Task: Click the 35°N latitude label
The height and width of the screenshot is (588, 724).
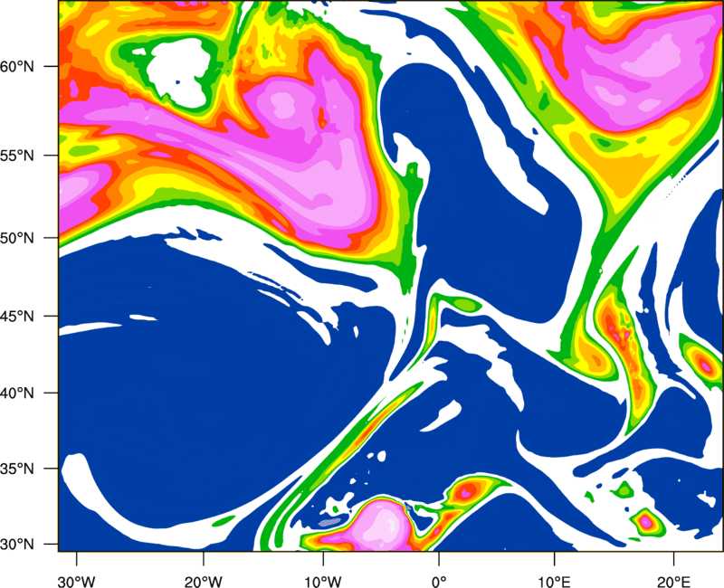Action: [x=17, y=469]
